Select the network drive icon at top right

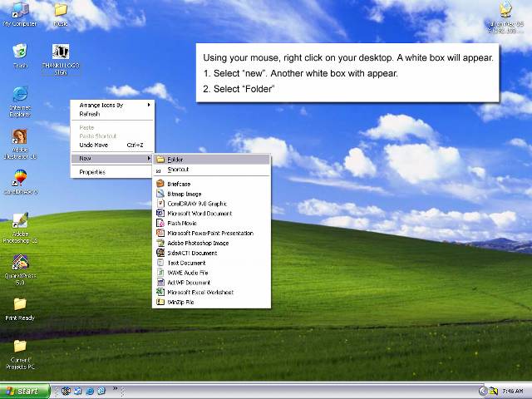(505, 17)
